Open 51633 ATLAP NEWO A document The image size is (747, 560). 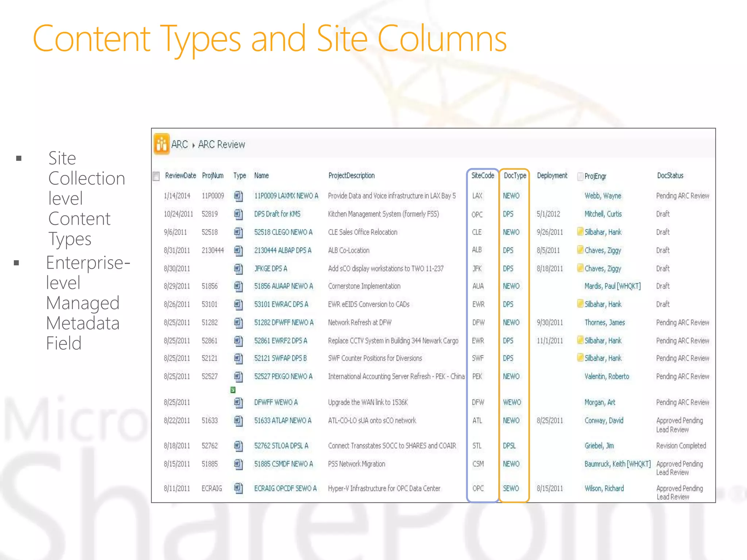click(283, 421)
